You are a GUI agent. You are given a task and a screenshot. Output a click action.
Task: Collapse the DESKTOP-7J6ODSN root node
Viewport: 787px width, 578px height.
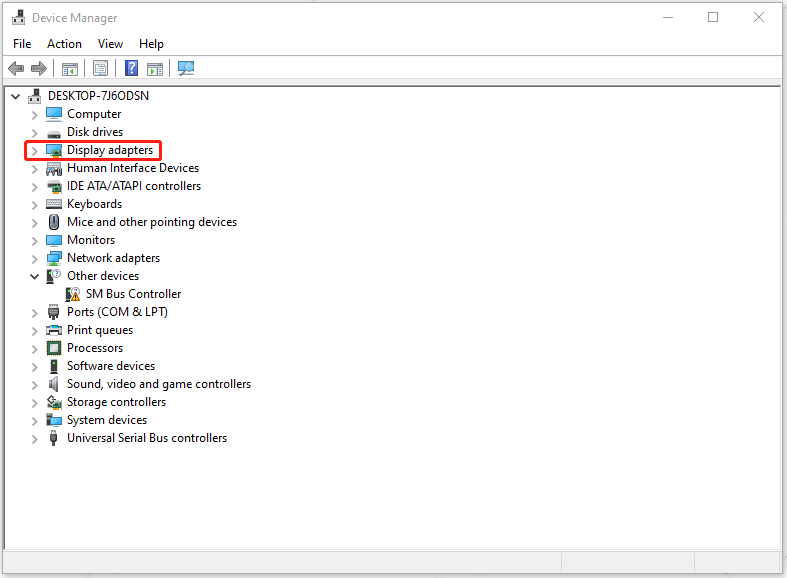coord(16,96)
